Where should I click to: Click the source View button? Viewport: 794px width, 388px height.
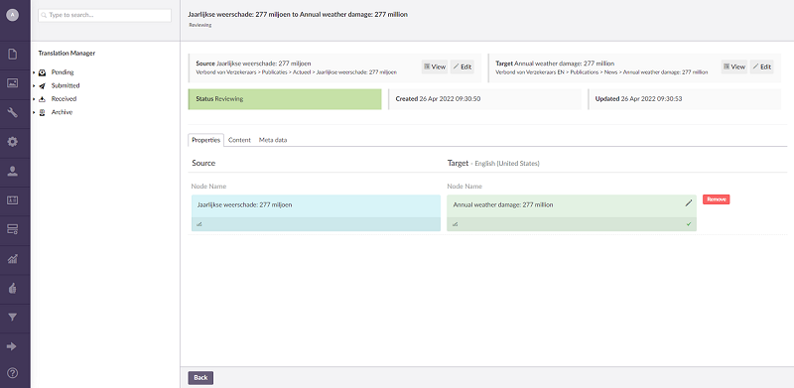tap(434, 67)
